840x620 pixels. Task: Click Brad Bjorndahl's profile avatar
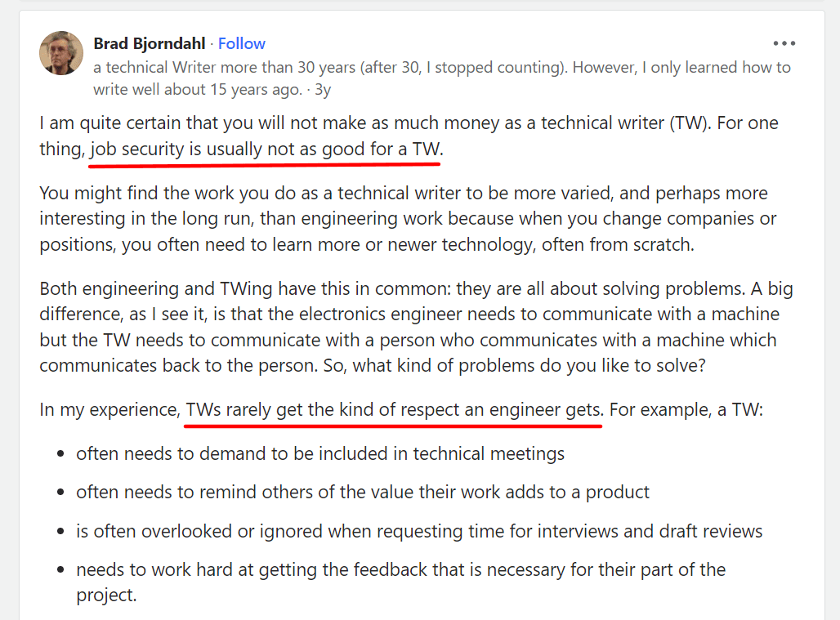point(61,53)
